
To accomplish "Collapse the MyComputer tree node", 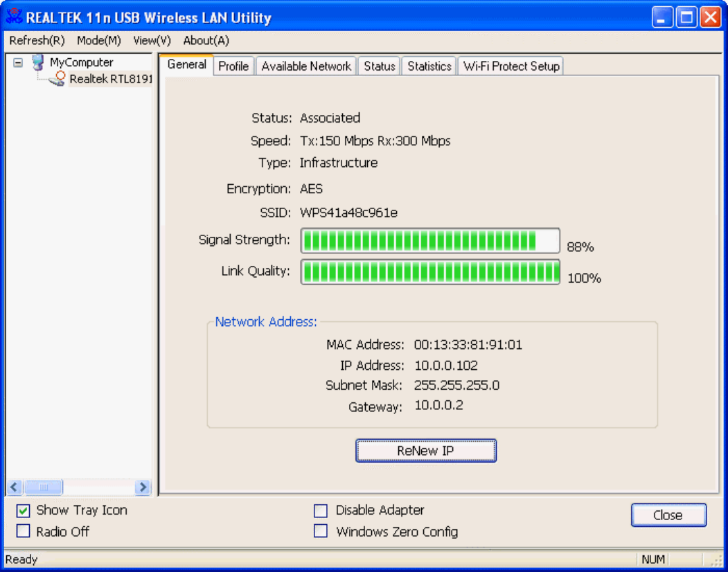I will pos(18,62).
